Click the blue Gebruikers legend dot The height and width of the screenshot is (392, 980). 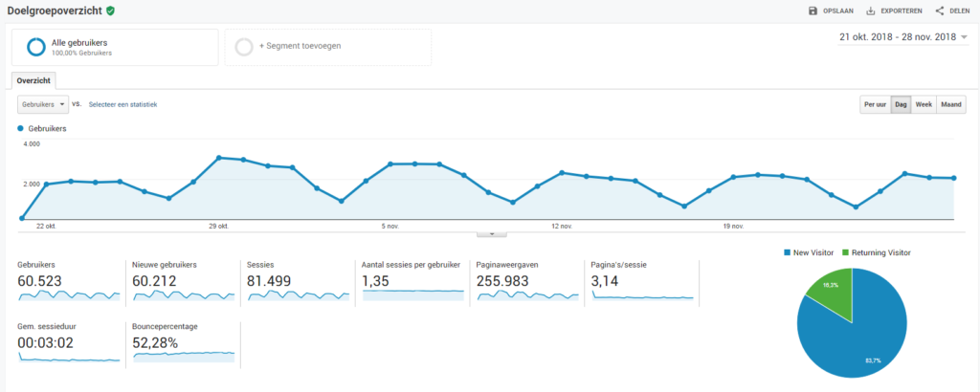coord(21,128)
